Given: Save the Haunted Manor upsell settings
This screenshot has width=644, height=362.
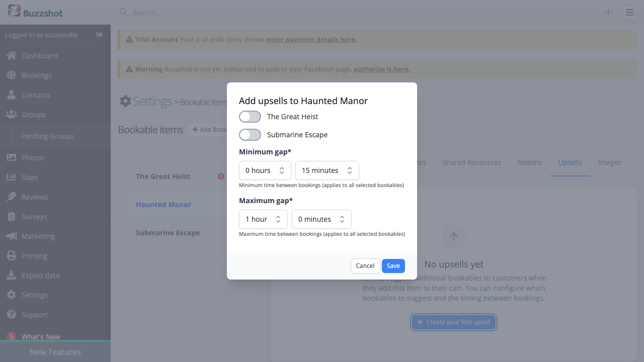Looking at the screenshot, I should [x=393, y=265].
